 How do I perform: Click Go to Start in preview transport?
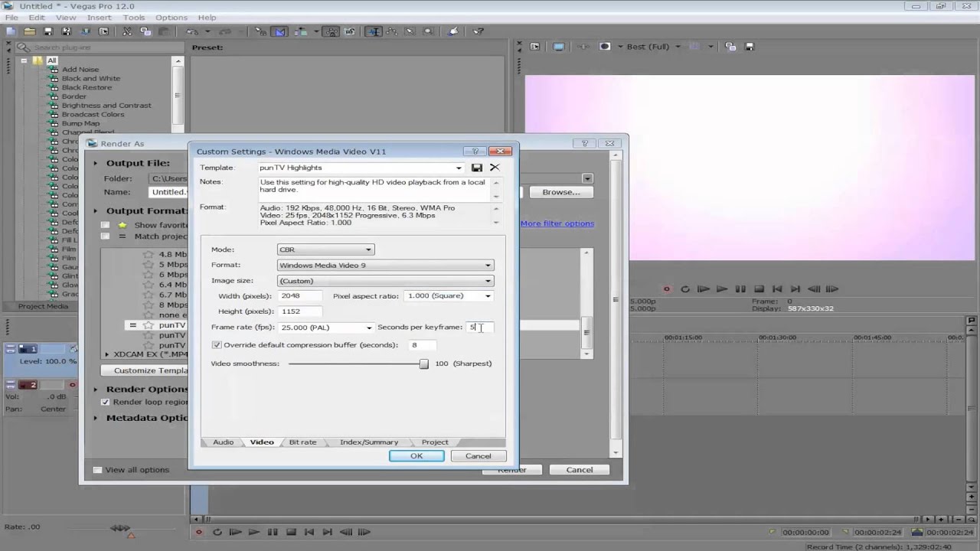pos(777,289)
